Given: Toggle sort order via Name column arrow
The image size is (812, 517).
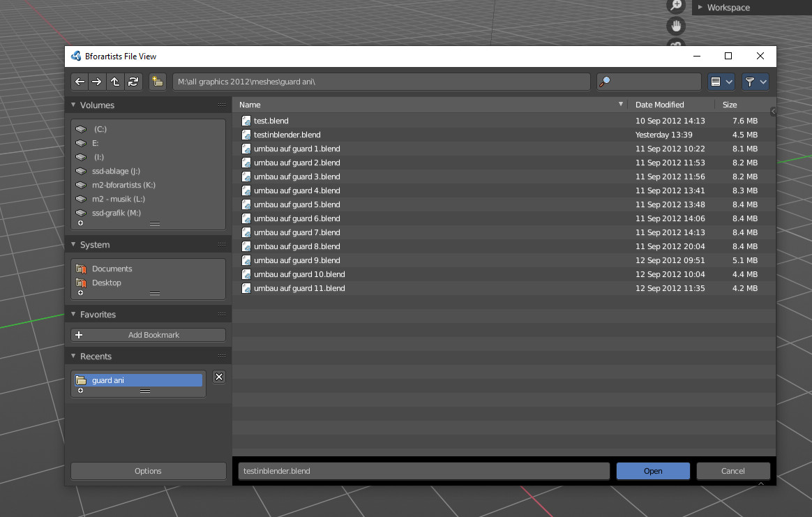Looking at the screenshot, I should (620, 105).
